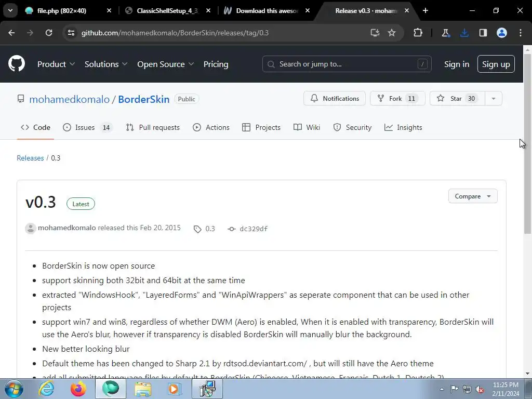Click the tag icon next to 0.3
The image size is (532, 399).
(197, 229)
